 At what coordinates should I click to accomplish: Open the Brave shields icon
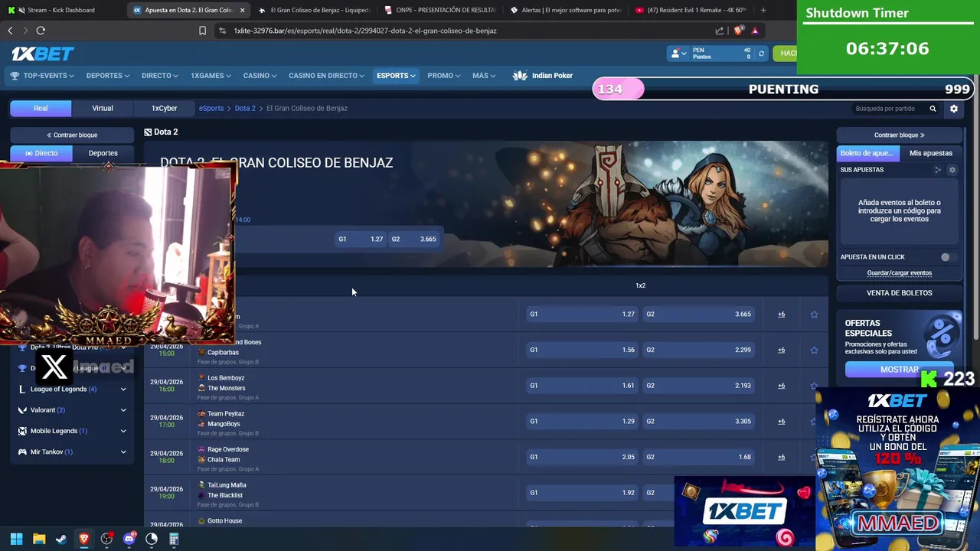point(738,31)
